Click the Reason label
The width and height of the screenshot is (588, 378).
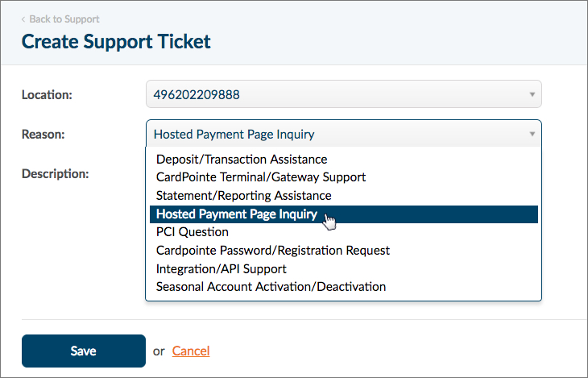pos(43,134)
